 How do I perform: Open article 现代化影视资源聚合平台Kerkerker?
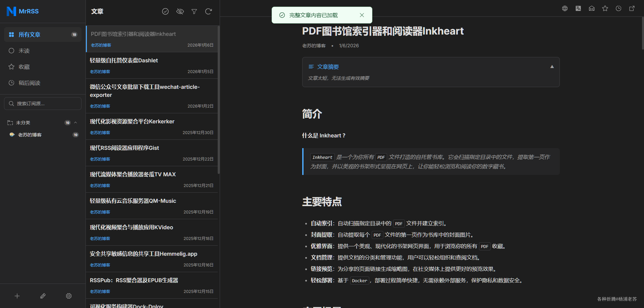pos(152,126)
